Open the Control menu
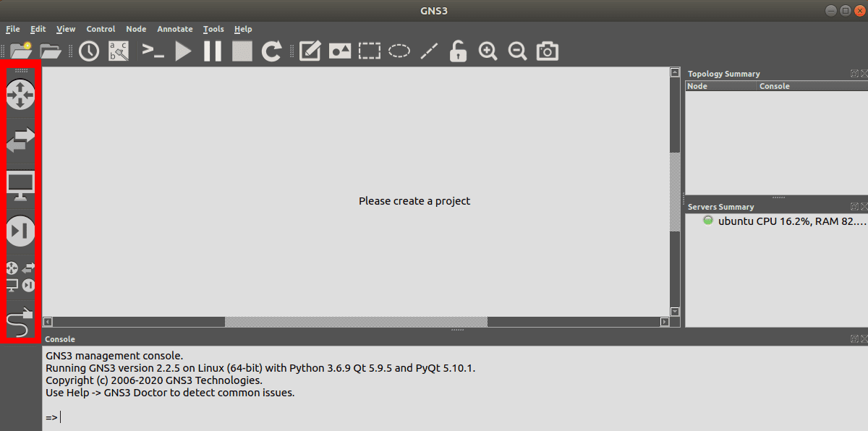 (101, 29)
